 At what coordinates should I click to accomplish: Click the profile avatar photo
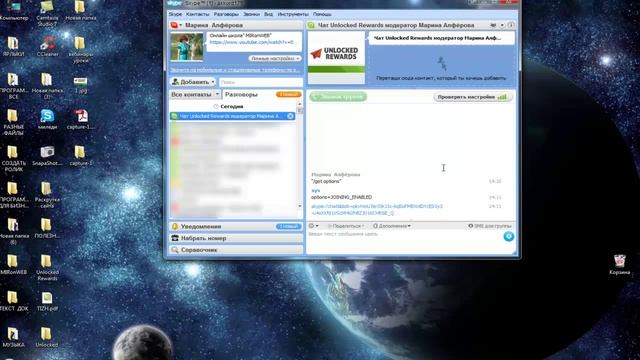[x=187, y=47]
